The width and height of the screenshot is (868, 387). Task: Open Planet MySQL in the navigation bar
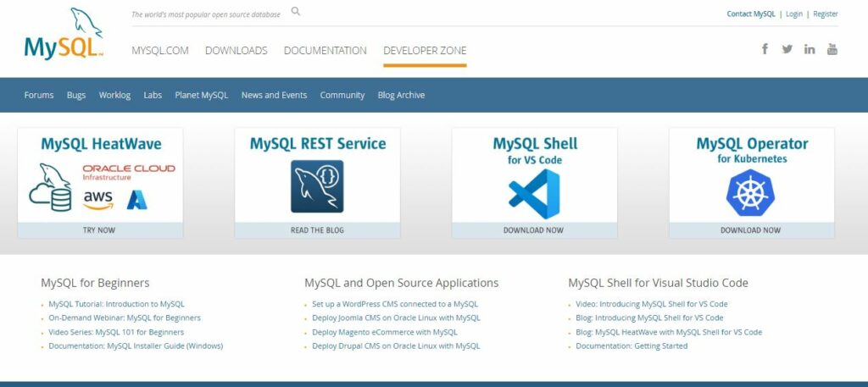[x=202, y=95]
